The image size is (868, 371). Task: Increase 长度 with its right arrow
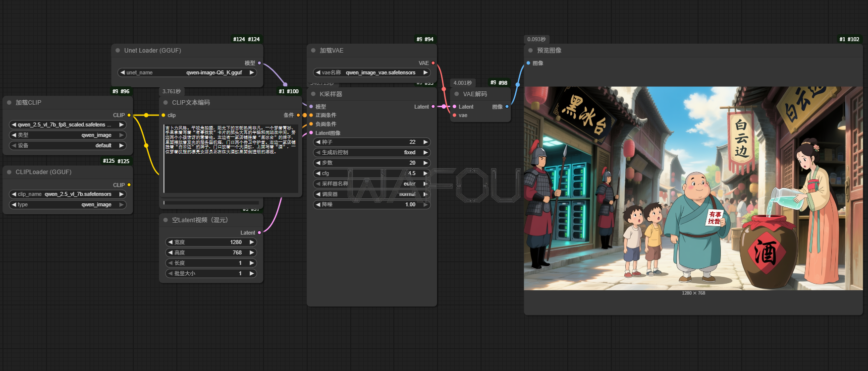pos(252,263)
